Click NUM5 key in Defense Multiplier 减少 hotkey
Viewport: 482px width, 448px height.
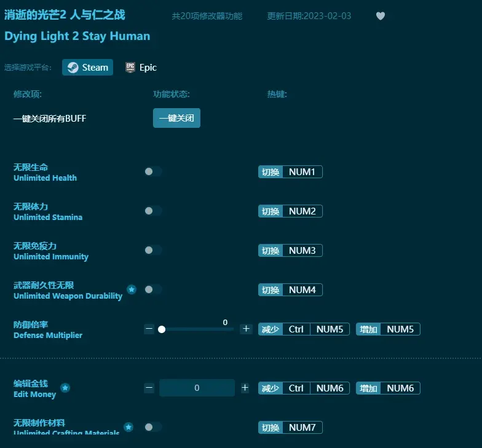(x=330, y=329)
